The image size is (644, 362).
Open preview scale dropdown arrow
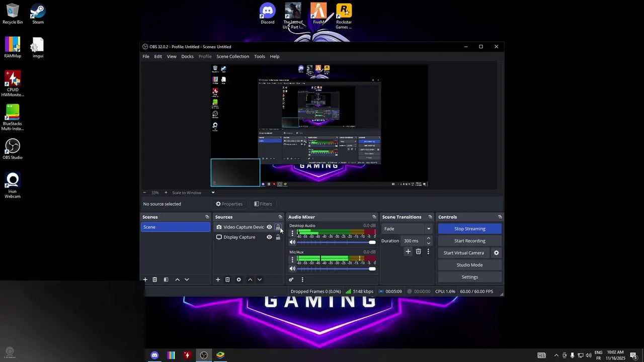click(213, 193)
